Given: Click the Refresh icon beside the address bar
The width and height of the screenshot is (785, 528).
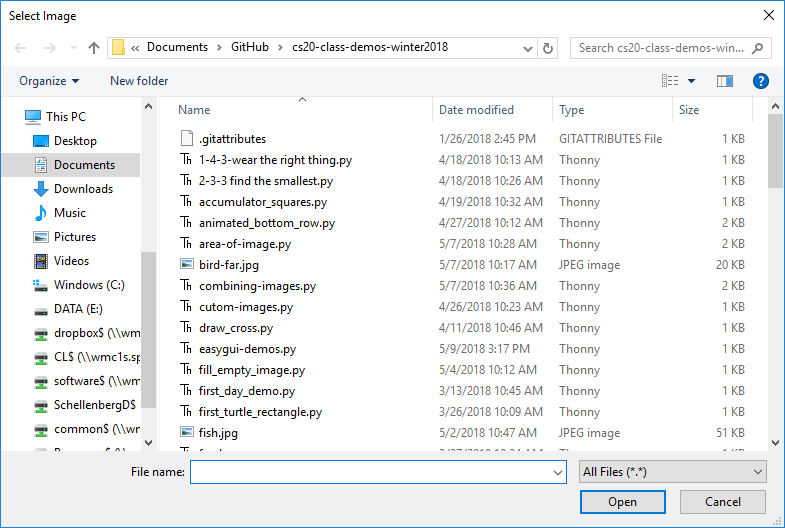Looking at the screenshot, I should (548, 48).
